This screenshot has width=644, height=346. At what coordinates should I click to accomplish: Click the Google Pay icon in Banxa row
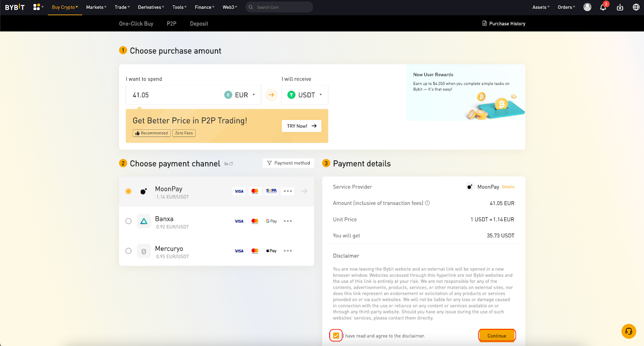[x=271, y=221]
